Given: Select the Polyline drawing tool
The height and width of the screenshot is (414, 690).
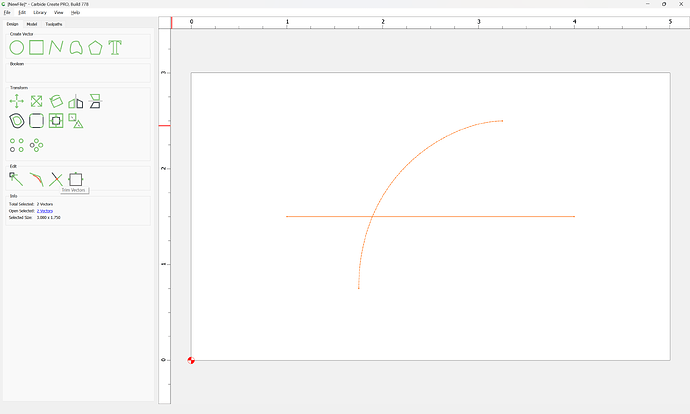Looking at the screenshot, I should [56, 48].
